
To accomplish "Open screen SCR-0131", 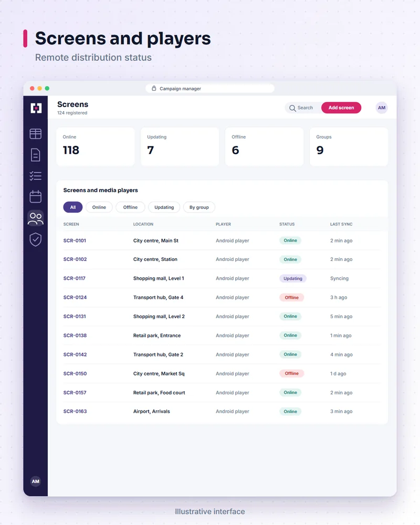I will [x=75, y=317].
